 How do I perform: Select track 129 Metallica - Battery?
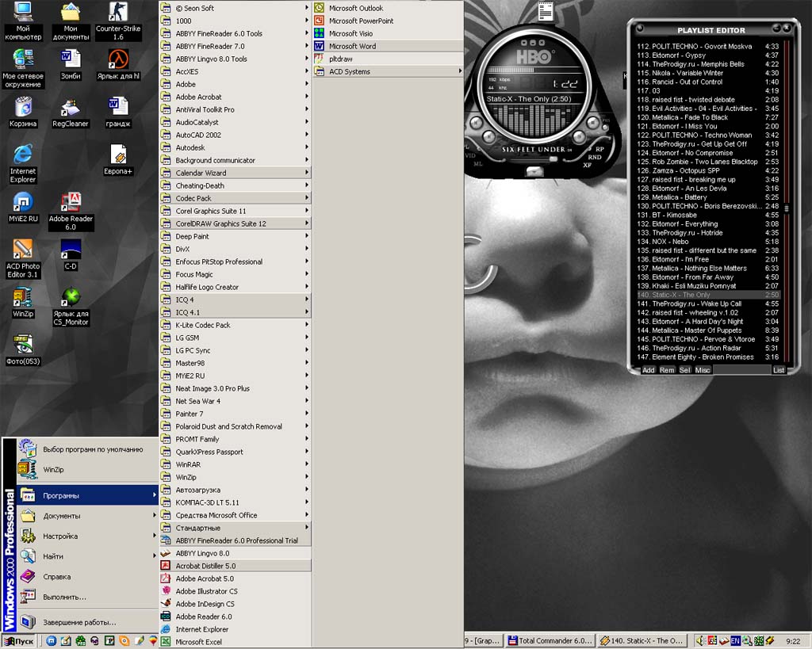(708, 197)
